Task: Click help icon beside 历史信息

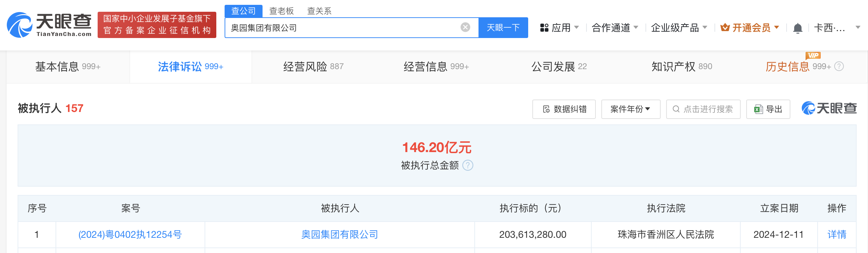Action: coord(839,66)
